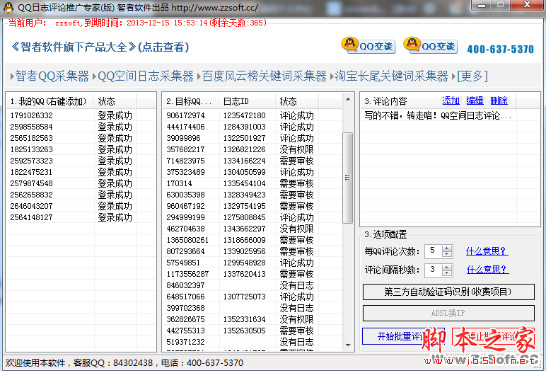Click the ADSL换IP button

[x=449, y=313]
